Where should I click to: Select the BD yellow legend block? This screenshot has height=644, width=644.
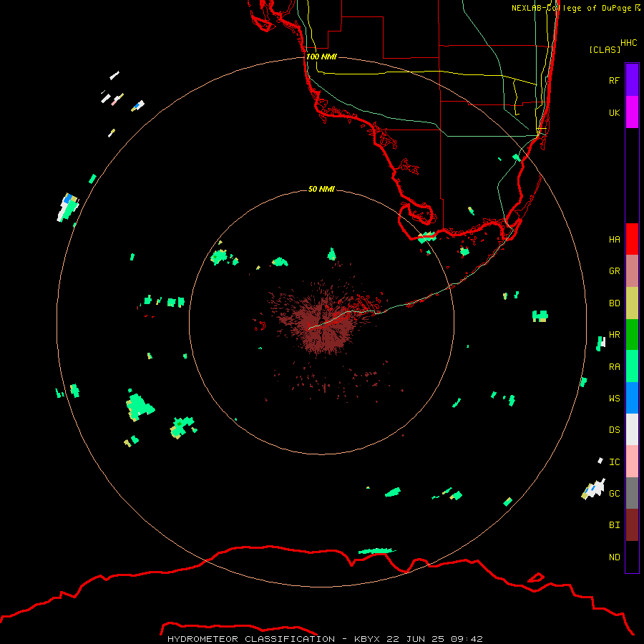click(632, 303)
